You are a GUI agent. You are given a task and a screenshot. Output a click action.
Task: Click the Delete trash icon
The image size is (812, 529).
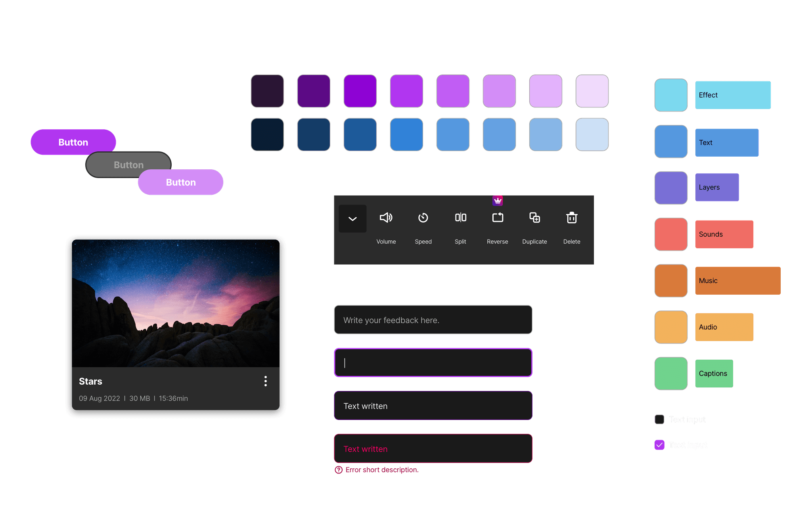click(x=571, y=218)
